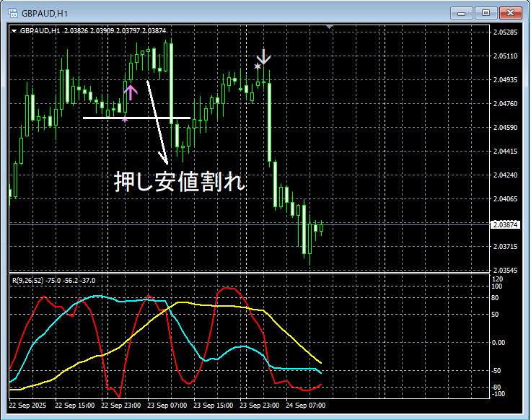
Task: Maximize the GBPAUD,H1 chart window
Action: click(486, 12)
